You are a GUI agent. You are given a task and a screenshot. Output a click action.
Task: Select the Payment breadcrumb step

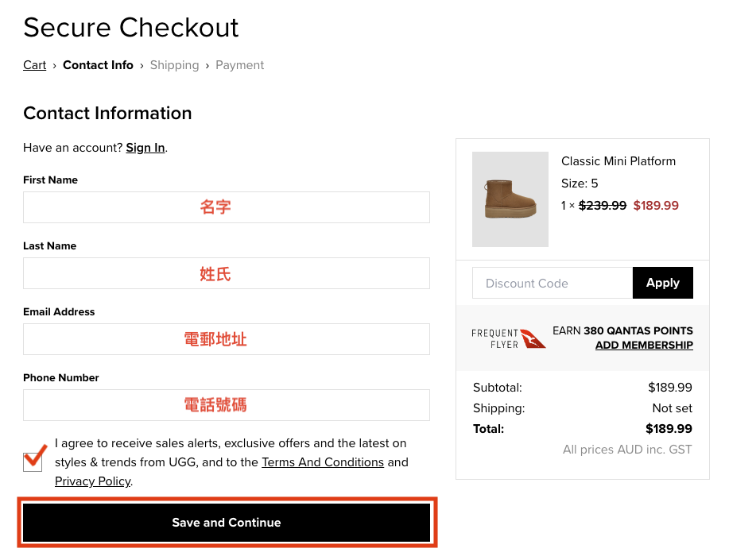coord(239,65)
